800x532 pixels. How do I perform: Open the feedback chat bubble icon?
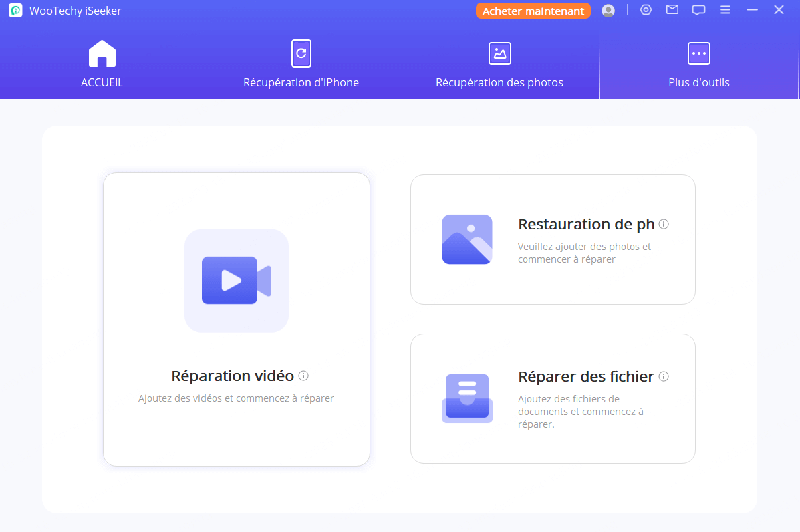pyautogui.click(x=698, y=10)
